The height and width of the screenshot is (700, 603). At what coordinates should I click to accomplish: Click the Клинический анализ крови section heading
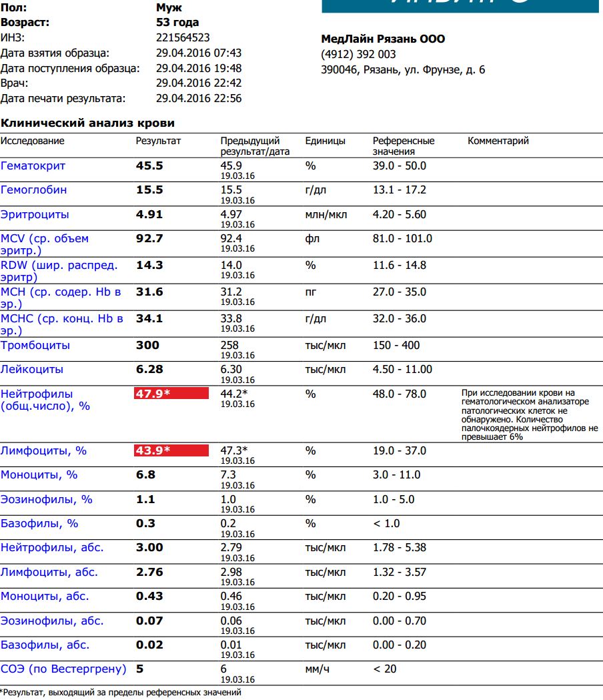87,123
